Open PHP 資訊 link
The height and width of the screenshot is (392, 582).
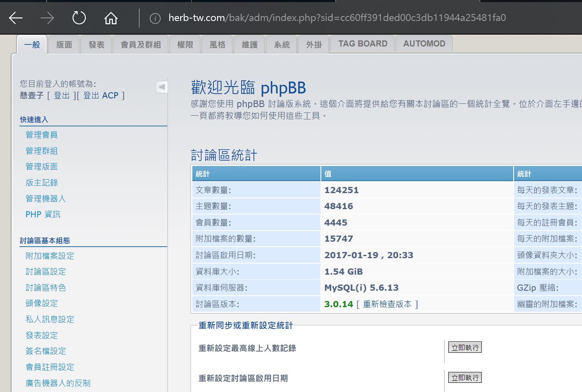43,214
